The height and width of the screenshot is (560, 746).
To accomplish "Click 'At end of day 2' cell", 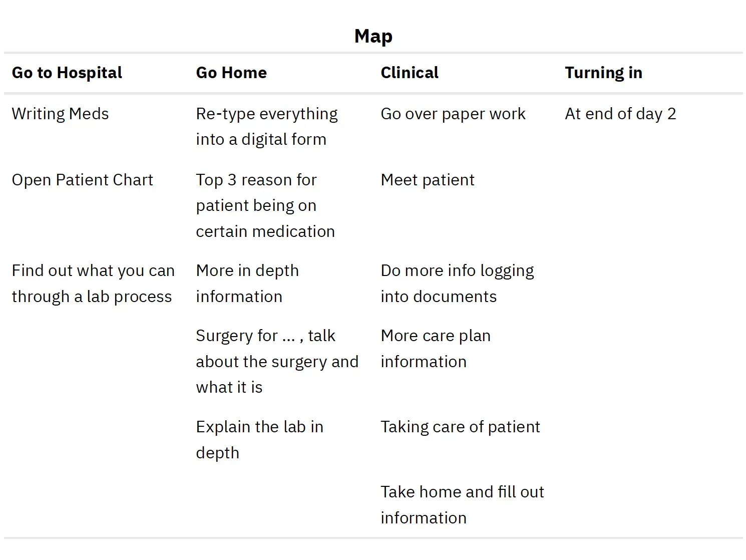I will tap(620, 114).
